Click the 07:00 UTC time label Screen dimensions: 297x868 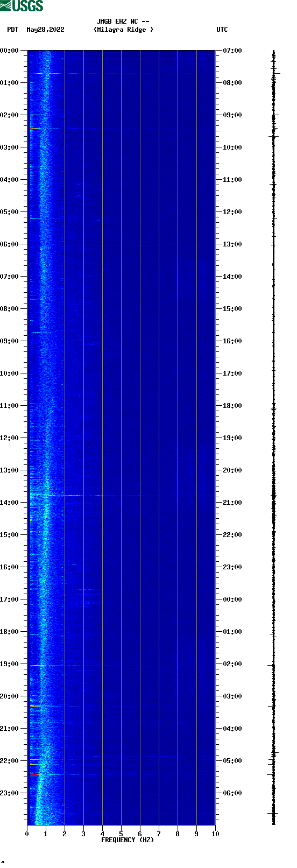[232, 51]
